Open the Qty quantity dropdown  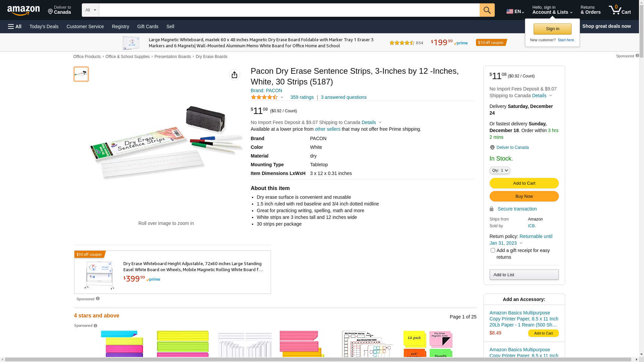pyautogui.click(x=500, y=171)
